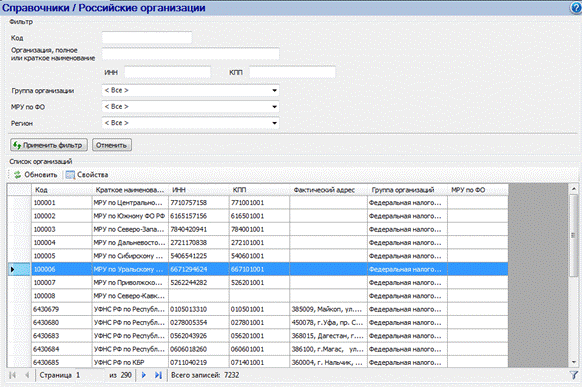Viewport: 582px width, 387px height.
Task: Select row with code 100001
Action: (x=258, y=203)
